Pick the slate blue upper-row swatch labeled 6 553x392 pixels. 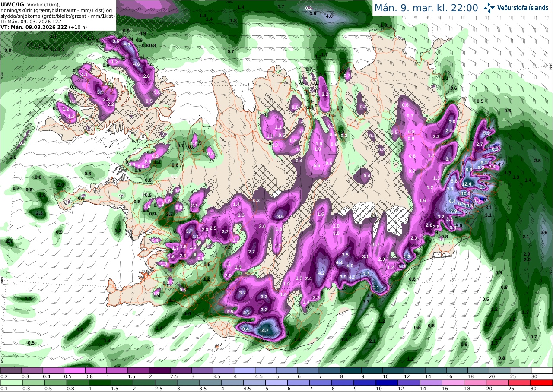[308, 370]
